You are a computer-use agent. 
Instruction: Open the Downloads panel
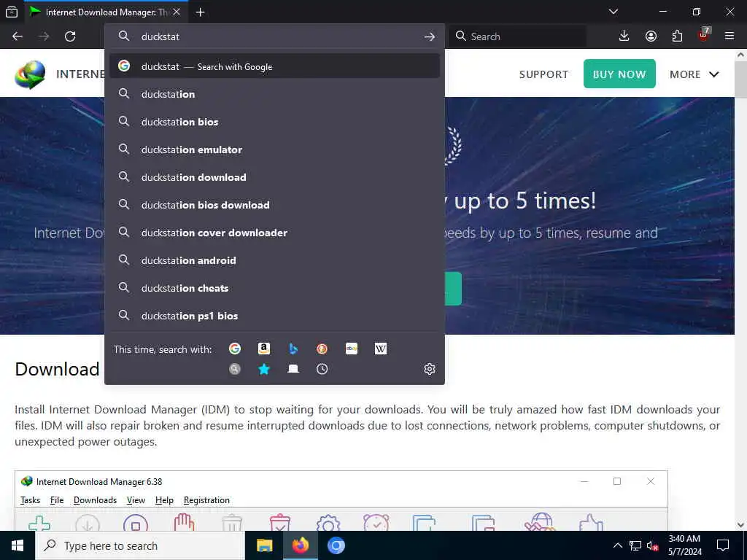[624, 36]
